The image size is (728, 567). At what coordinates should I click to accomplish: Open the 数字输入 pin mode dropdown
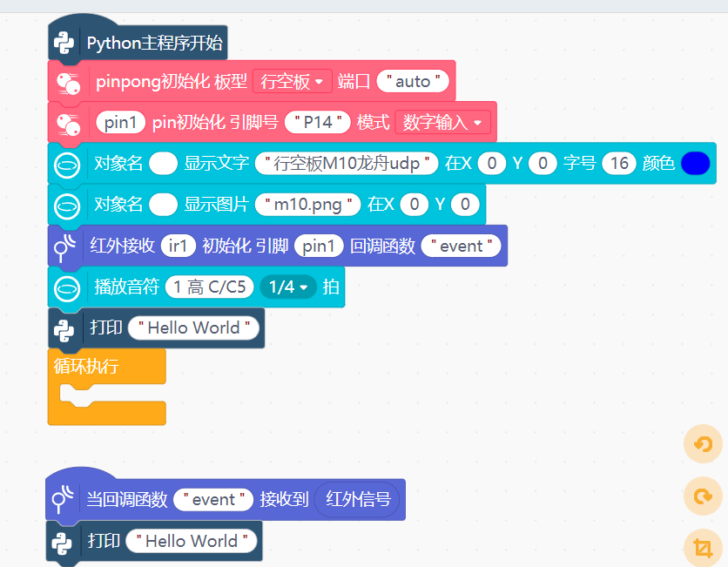[x=442, y=122]
